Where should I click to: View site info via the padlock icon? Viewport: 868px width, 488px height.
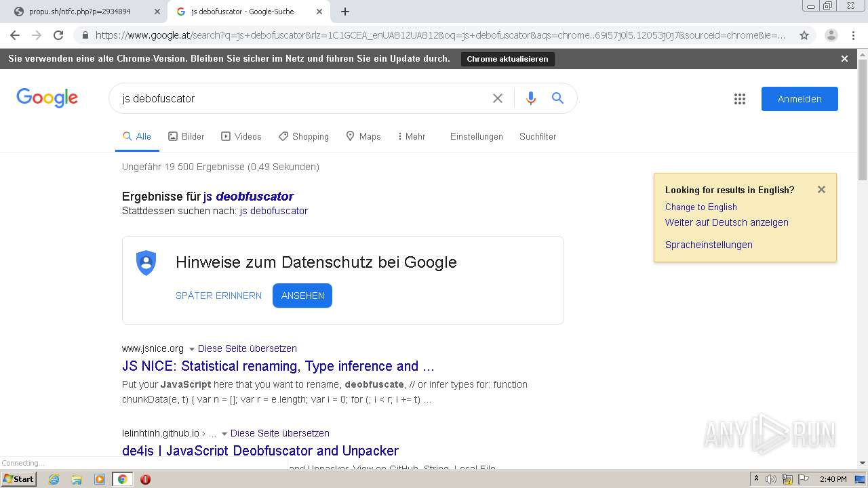click(84, 35)
